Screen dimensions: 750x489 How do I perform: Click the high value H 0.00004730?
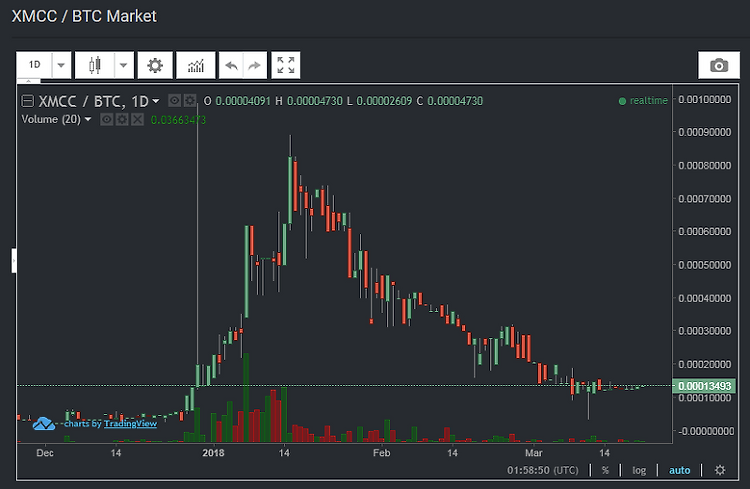309,101
